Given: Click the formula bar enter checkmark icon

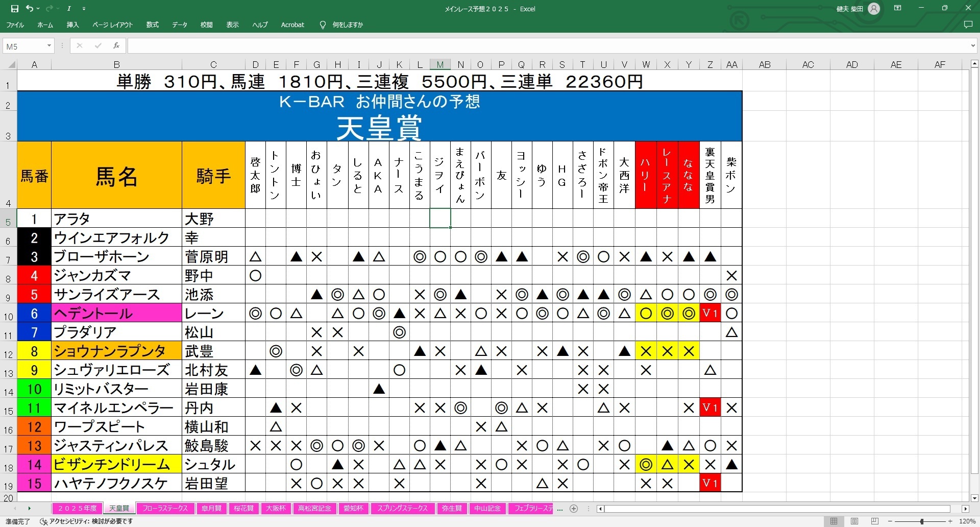Looking at the screenshot, I should [97, 46].
